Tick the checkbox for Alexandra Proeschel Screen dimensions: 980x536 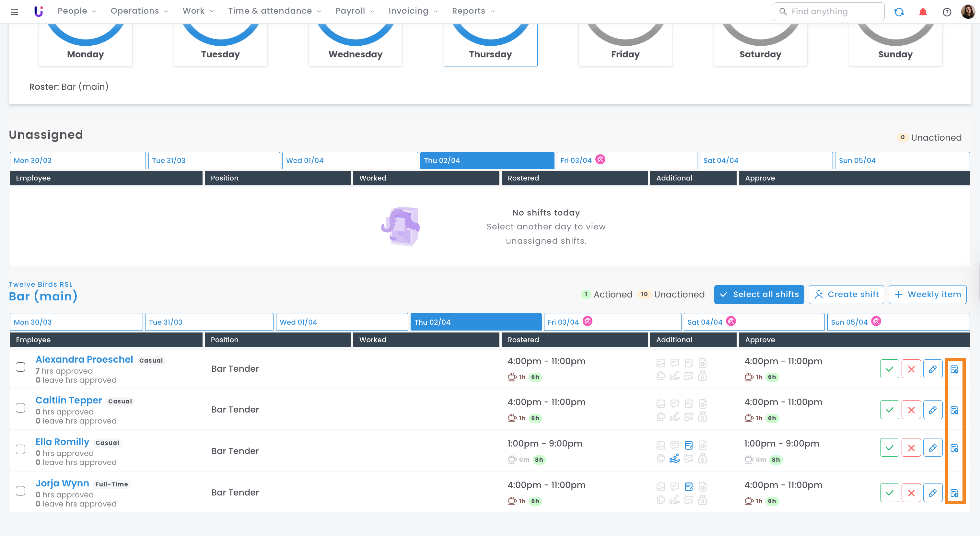coord(20,367)
